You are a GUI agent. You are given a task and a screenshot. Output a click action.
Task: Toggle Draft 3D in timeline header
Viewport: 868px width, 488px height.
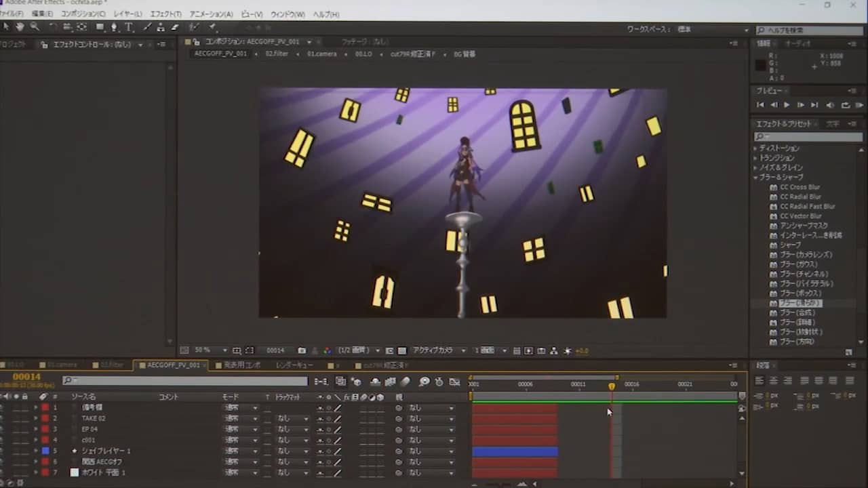click(x=356, y=382)
